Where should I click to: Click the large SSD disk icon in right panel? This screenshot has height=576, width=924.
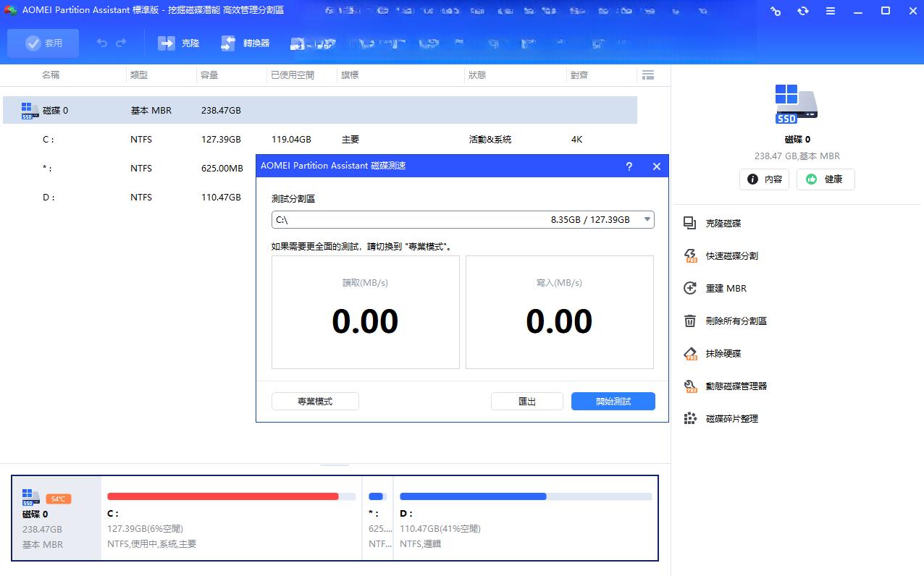pos(797,105)
